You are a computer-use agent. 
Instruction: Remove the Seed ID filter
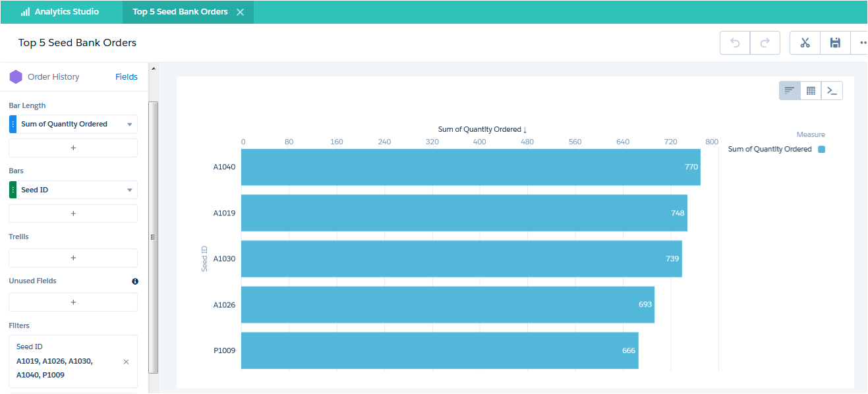coord(127,362)
